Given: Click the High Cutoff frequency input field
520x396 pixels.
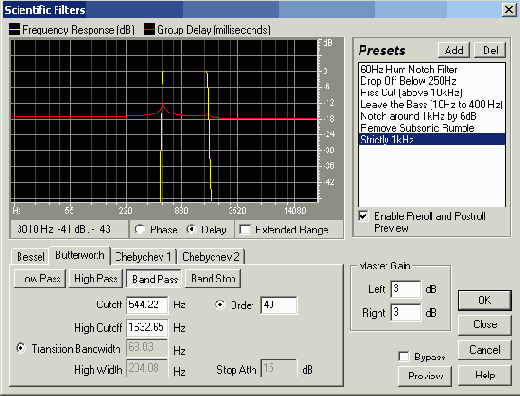Looking at the screenshot, I should tap(147, 328).
